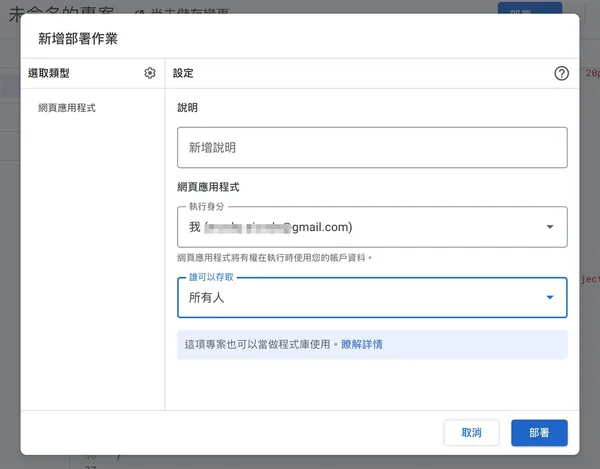Click the 新增部署作業 dialog title
The image size is (600, 469).
point(78,39)
